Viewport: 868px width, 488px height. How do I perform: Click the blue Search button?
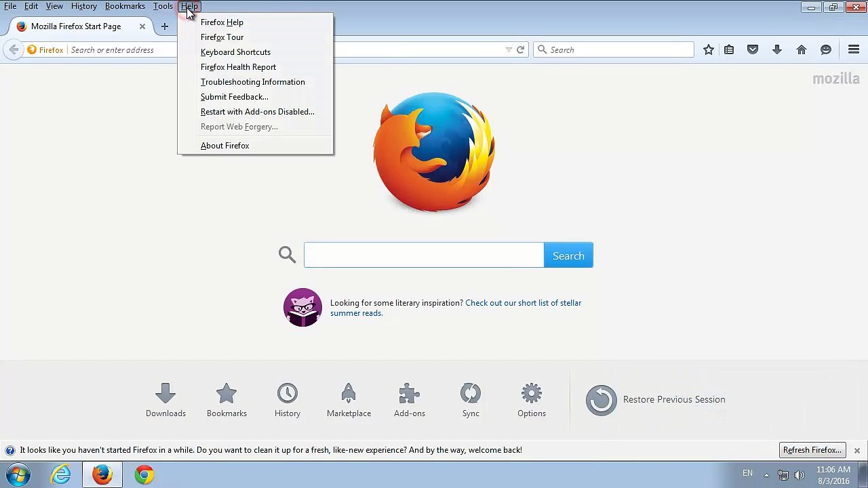[x=568, y=256]
